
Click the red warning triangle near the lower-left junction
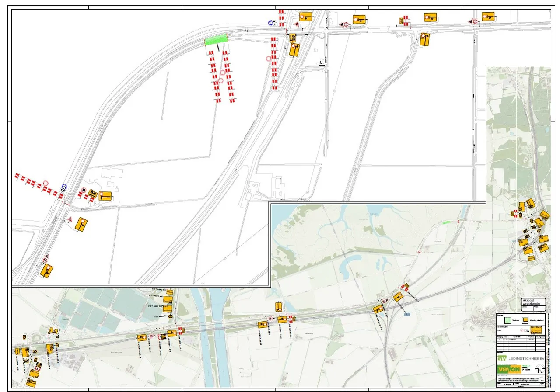click(x=69, y=219)
